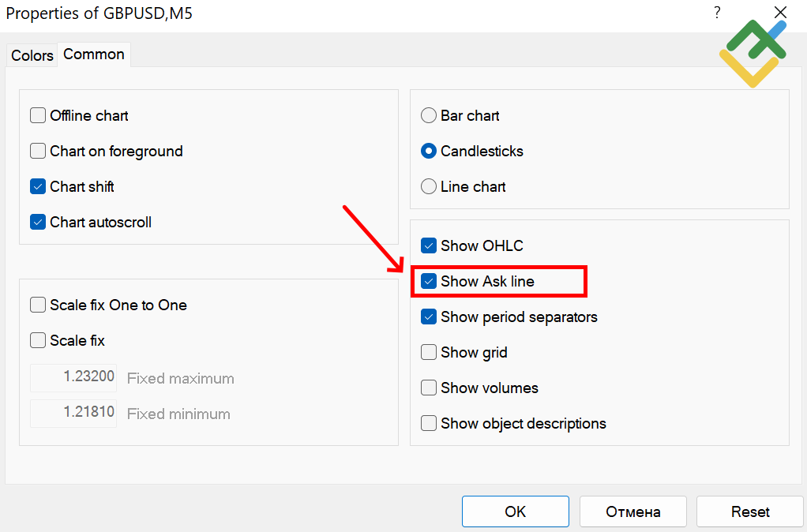Screen dimensions: 807x532
Task: Enable Scale fix One to One
Action: click(38, 305)
